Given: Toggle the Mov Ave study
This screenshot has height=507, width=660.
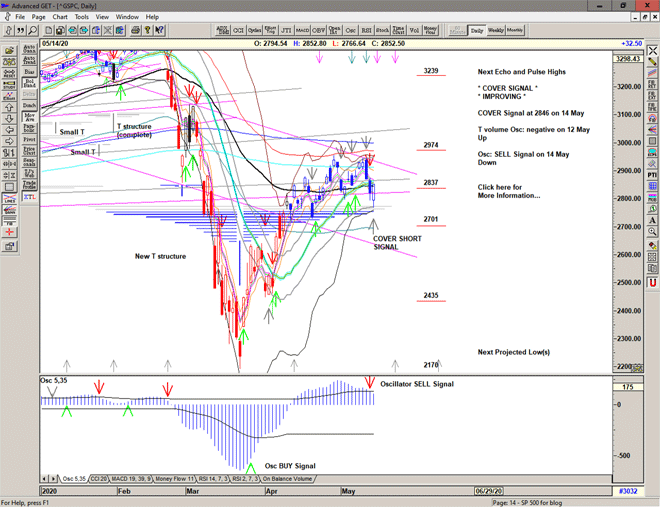Looking at the screenshot, I should click(29, 117).
